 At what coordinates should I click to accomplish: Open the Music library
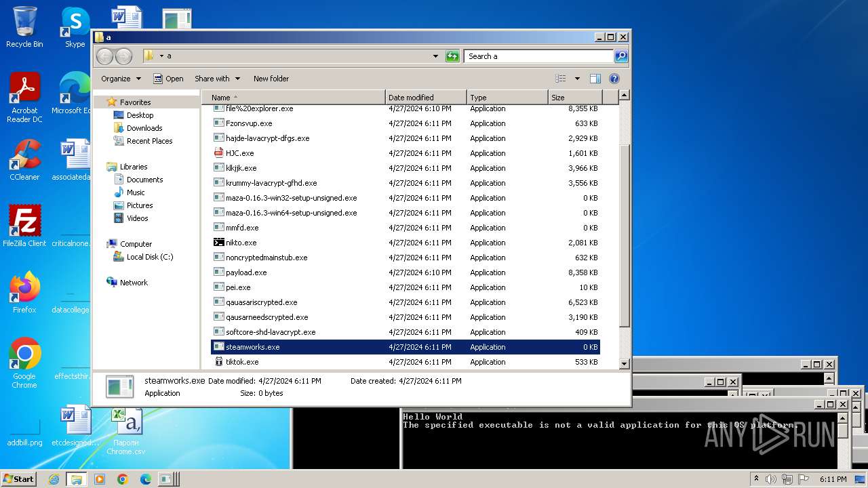[x=135, y=192]
